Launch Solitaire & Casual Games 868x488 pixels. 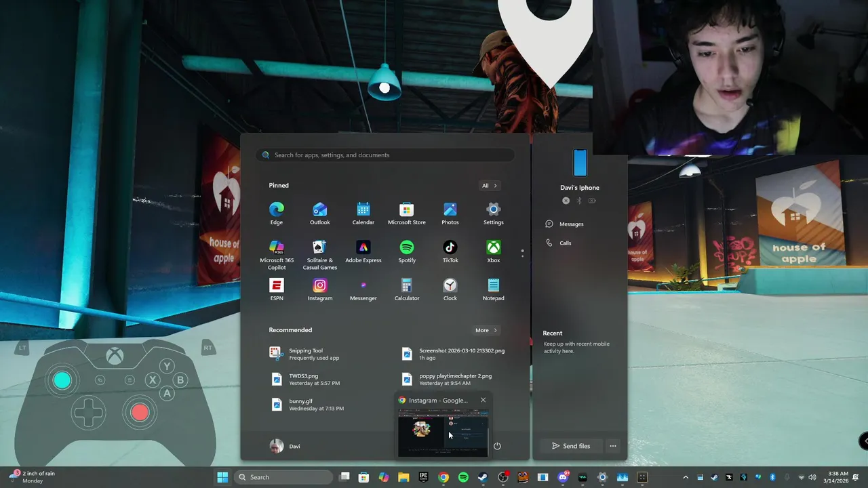(x=320, y=255)
